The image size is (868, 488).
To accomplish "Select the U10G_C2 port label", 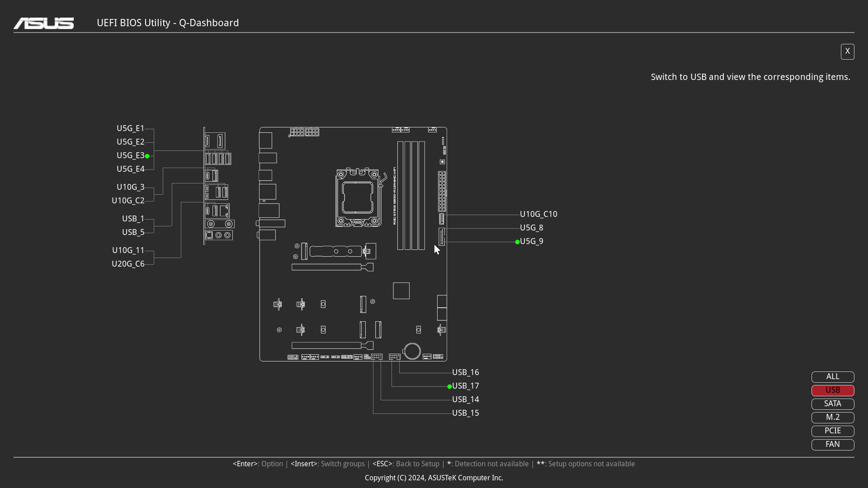I will pyautogui.click(x=128, y=201).
